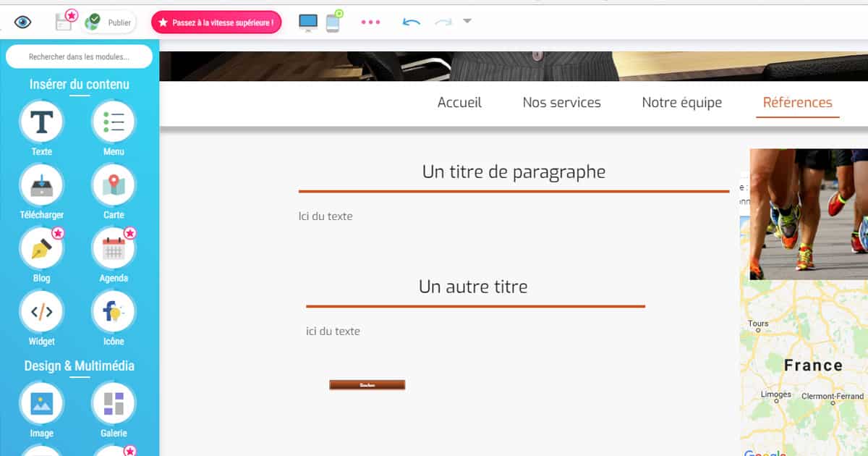Open the Références page

pyautogui.click(x=798, y=103)
